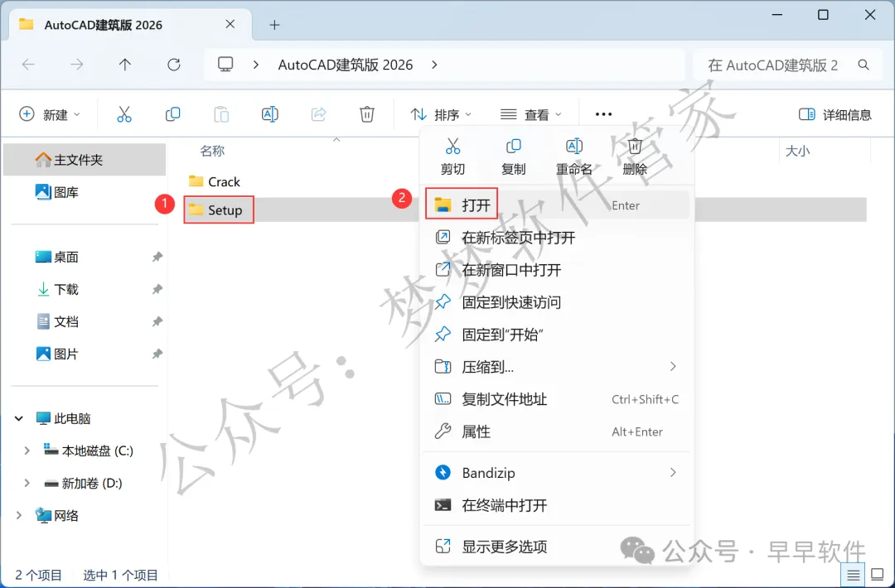Select 固定到"开始"
Image resolution: width=895 pixels, height=588 pixels.
point(557,335)
